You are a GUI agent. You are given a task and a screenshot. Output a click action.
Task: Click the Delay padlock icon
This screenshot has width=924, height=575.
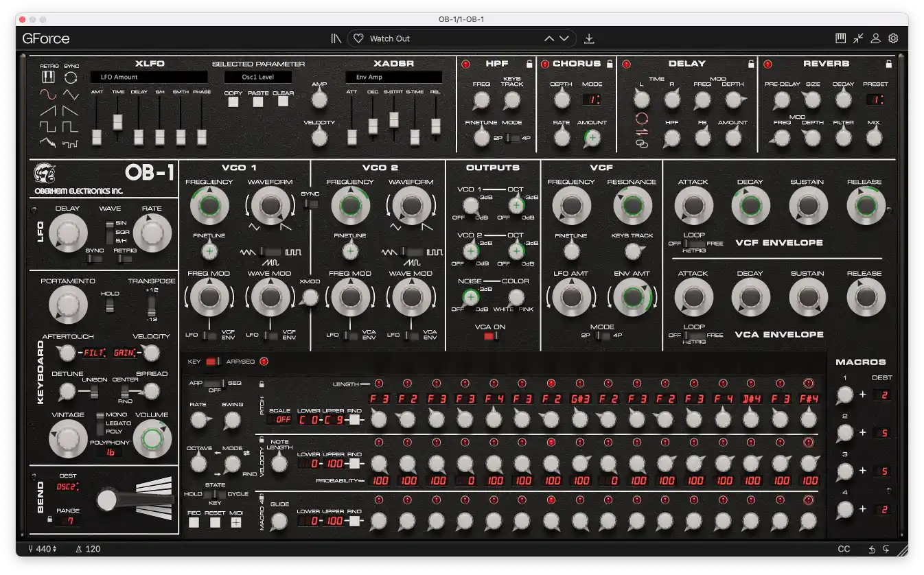pos(751,64)
